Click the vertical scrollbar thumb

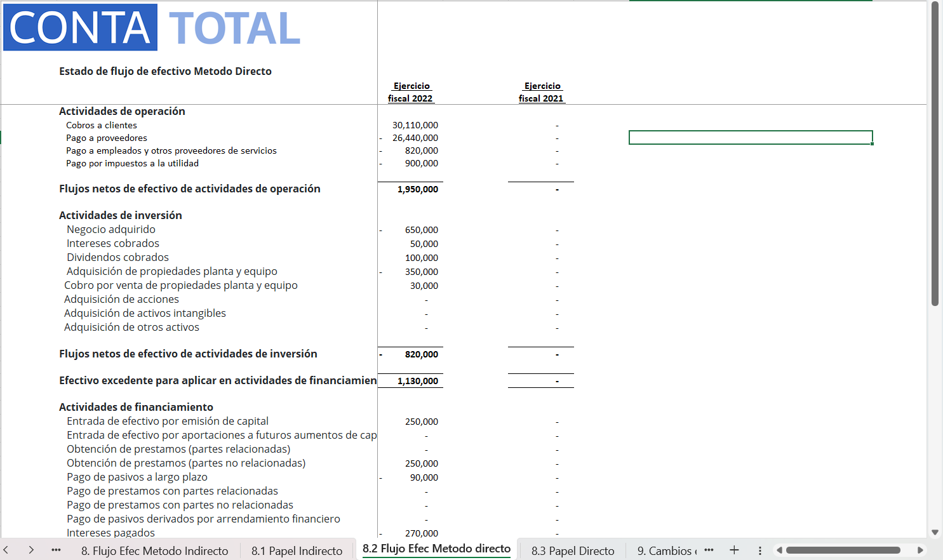(x=935, y=152)
